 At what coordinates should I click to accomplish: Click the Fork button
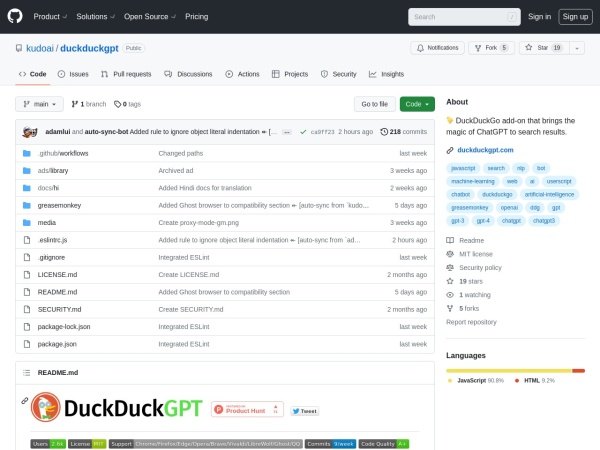[x=491, y=48]
